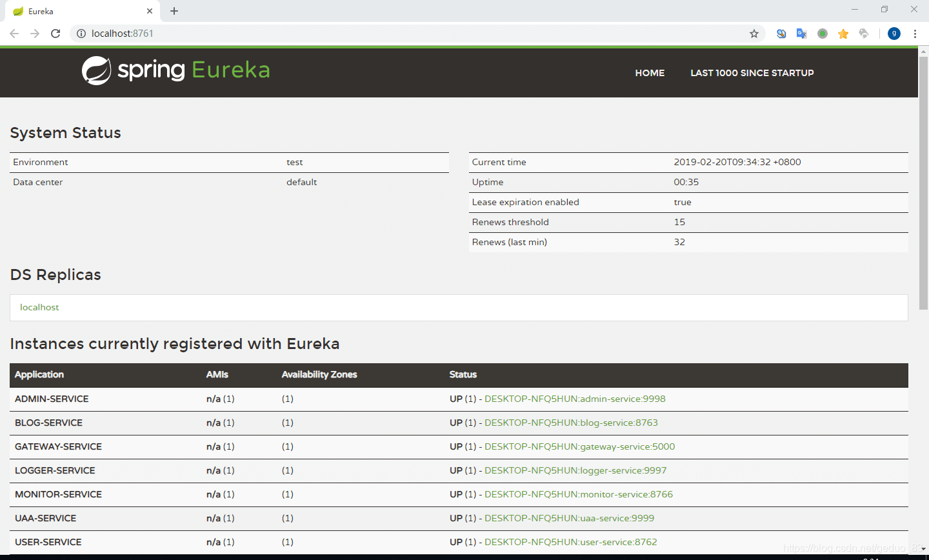Click the UAA-SERVICE application name

[x=45, y=518]
